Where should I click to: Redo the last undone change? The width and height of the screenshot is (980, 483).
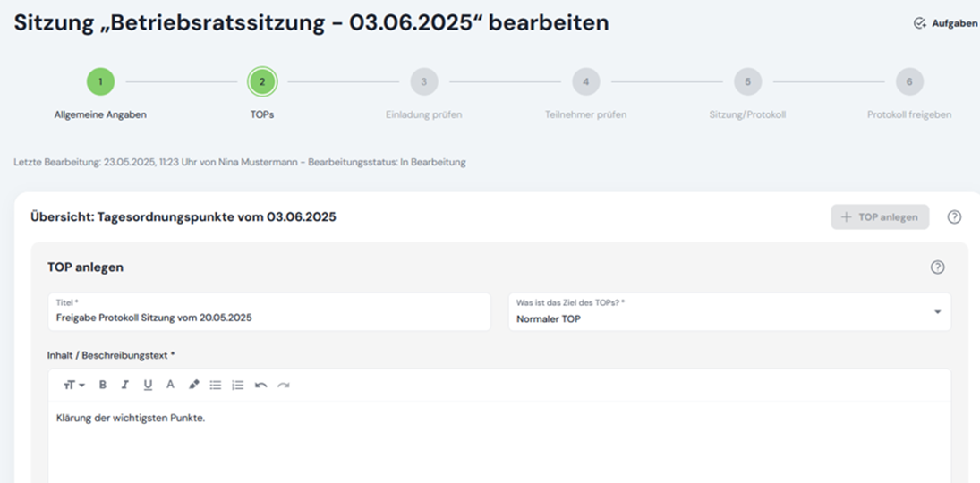tap(284, 385)
